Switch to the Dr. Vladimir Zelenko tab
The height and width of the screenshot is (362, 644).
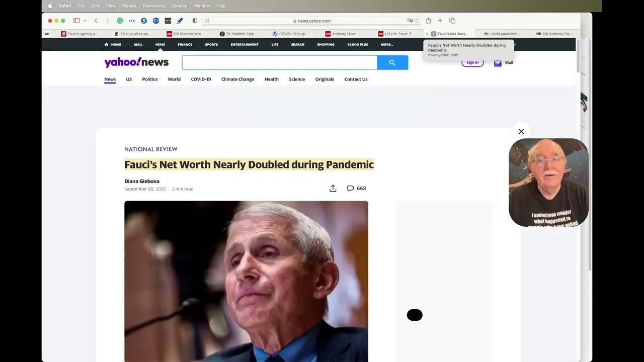[237, 34]
